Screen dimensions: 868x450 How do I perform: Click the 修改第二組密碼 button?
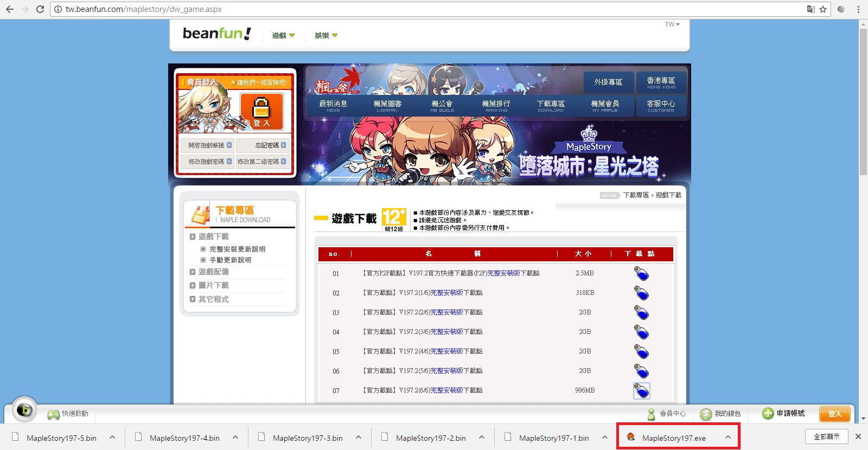(263, 162)
